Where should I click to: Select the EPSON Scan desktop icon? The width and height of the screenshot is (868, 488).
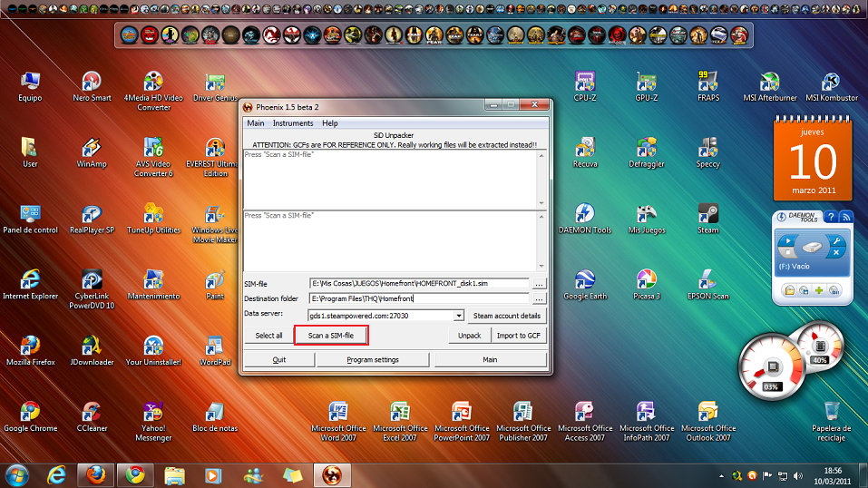click(x=708, y=285)
